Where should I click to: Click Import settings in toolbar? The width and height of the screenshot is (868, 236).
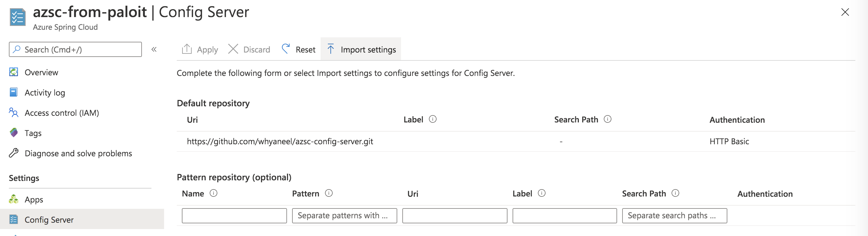click(361, 49)
